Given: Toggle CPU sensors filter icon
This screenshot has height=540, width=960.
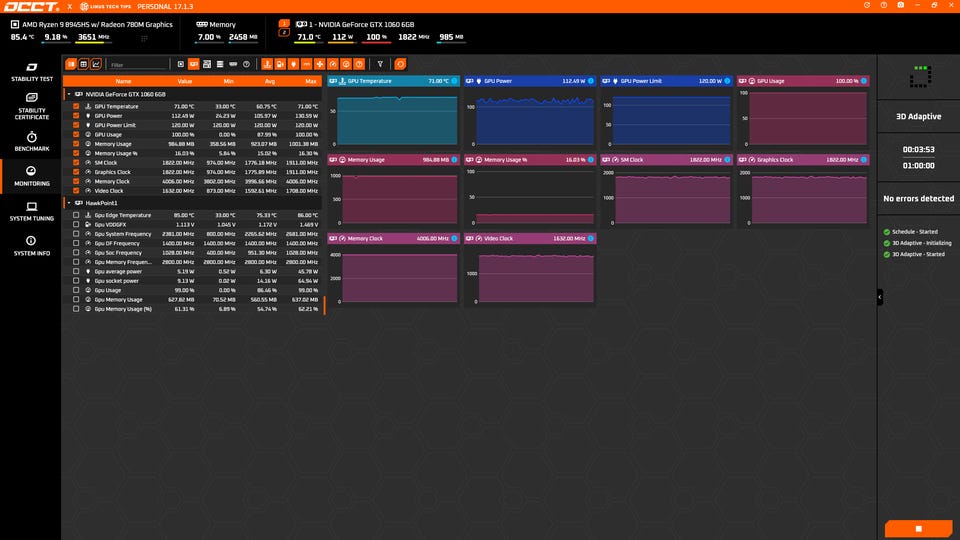Looking at the screenshot, I should pyautogui.click(x=181, y=64).
